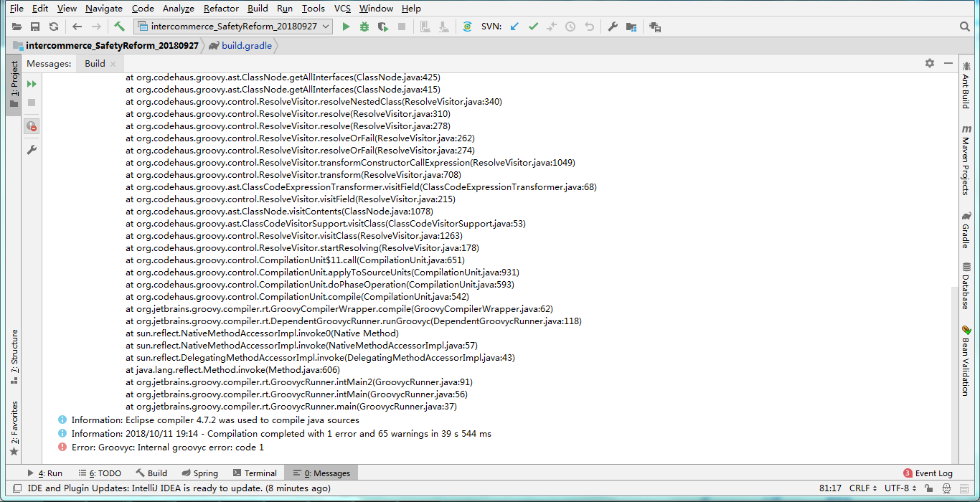Open Settings via the wrench icon

coord(613,27)
